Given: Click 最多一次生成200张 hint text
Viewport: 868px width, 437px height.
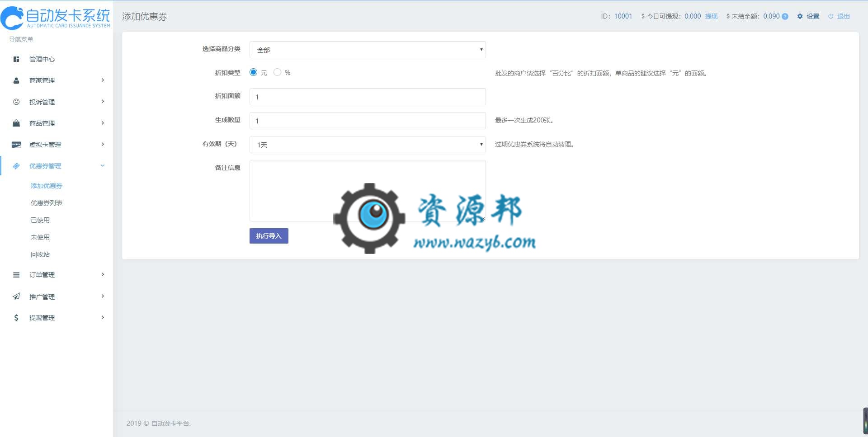Looking at the screenshot, I should tap(524, 120).
